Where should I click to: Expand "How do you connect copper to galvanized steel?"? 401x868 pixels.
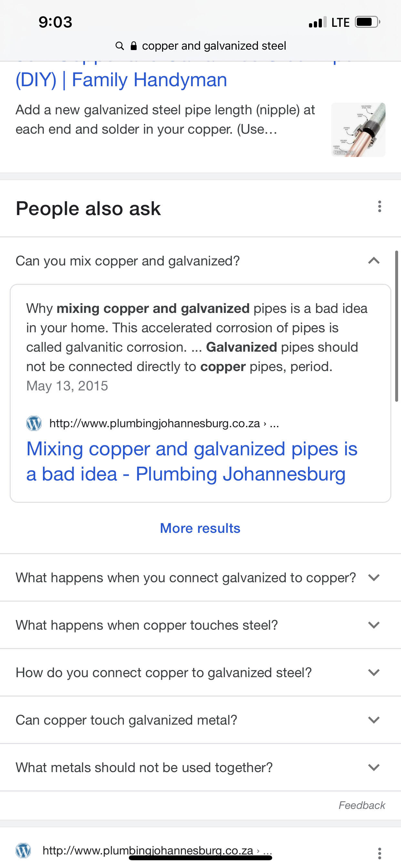click(x=200, y=673)
